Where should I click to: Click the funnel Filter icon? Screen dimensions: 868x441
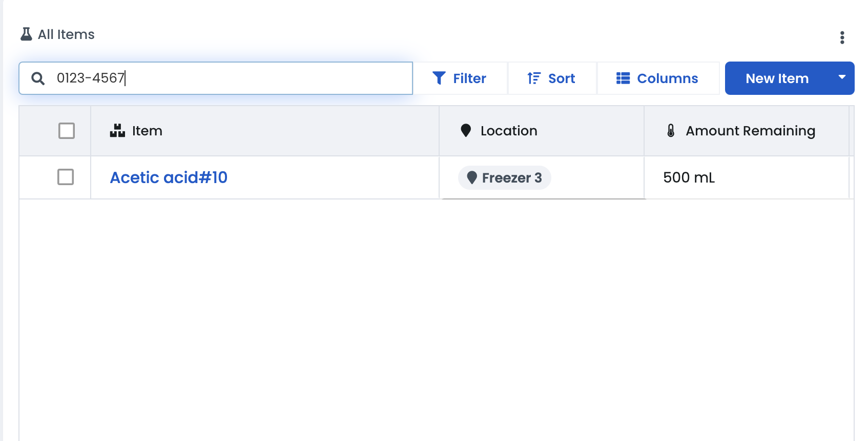(439, 78)
